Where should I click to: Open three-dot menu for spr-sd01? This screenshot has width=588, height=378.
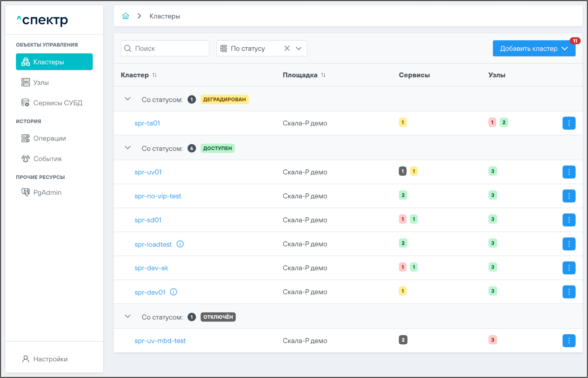click(x=569, y=220)
